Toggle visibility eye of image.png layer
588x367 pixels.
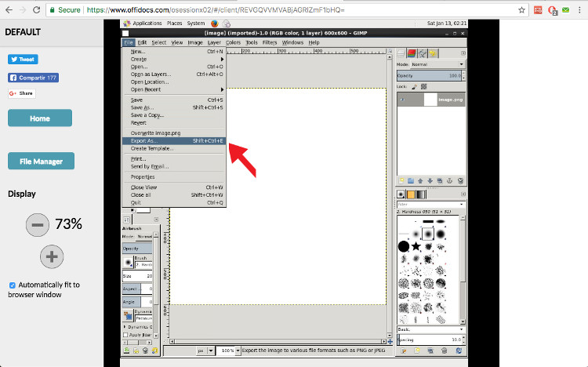403,100
